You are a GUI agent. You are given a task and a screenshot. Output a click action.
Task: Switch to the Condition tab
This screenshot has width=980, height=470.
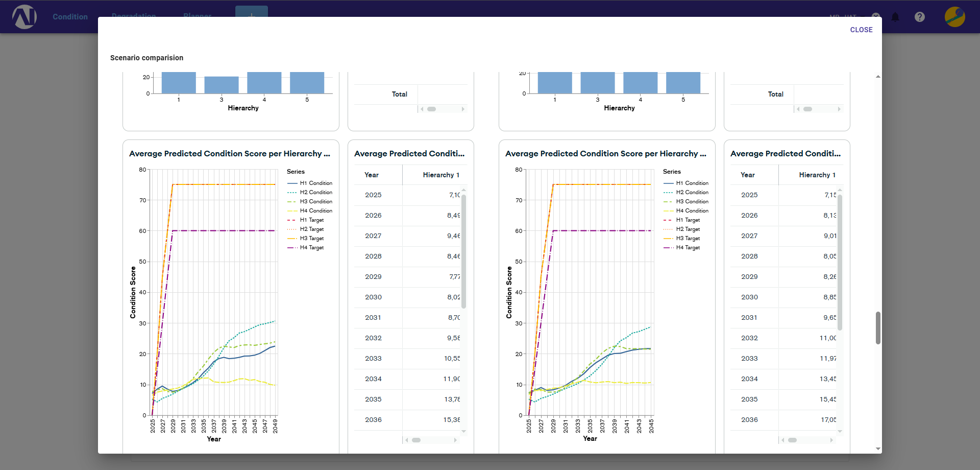pyautogui.click(x=70, y=17)
